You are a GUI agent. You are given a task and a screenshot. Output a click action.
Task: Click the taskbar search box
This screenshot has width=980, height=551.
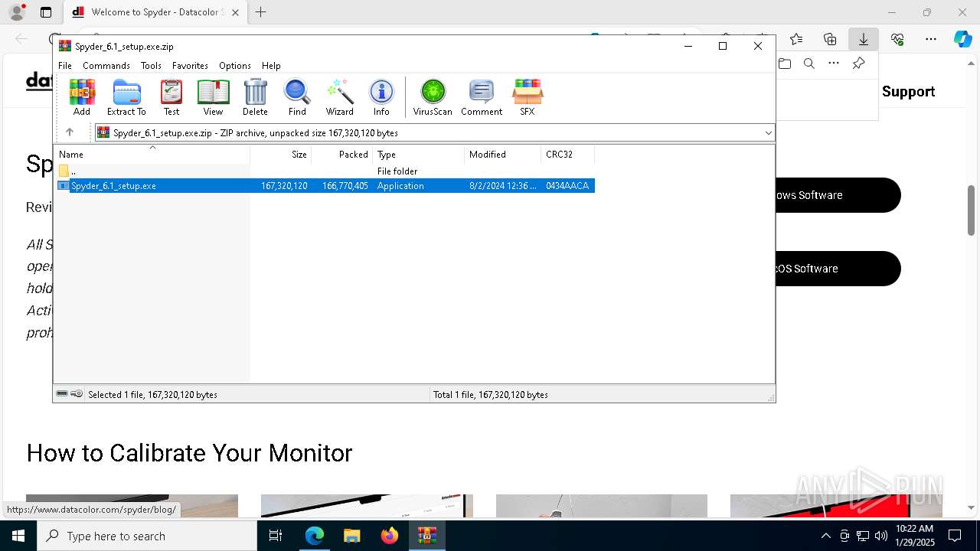click(x=147, y=536)
